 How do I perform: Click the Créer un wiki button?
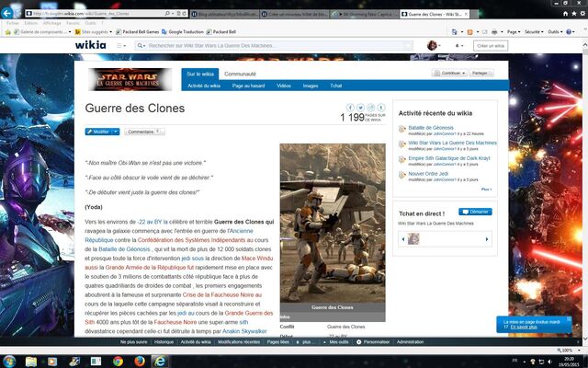[491, 46]
